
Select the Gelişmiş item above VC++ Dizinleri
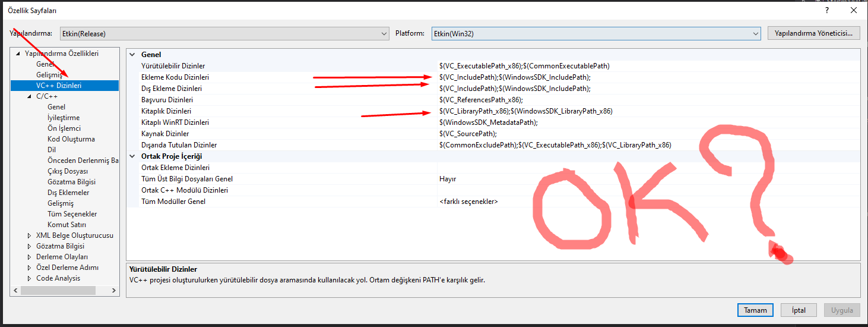pyautogui.click(x=49, y=75)
